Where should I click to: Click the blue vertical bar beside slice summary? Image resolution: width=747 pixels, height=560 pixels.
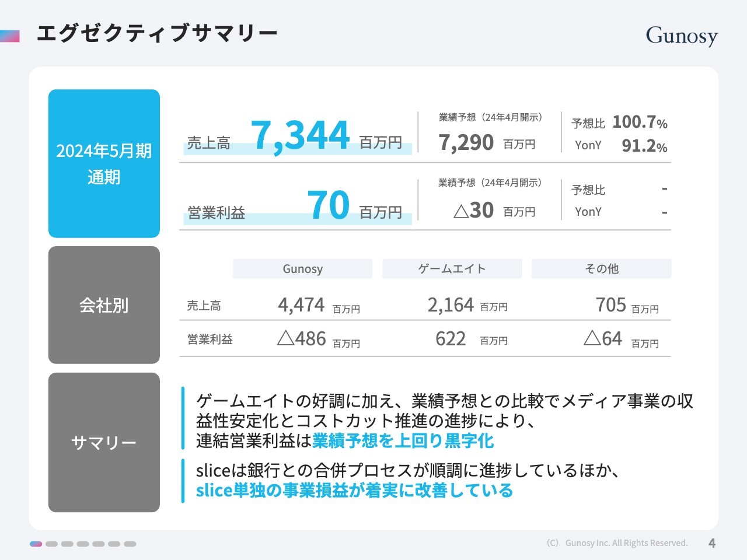183,481
